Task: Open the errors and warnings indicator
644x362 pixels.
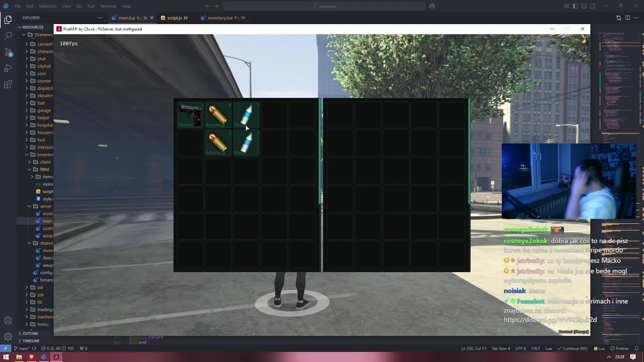Action: (57, 348)
